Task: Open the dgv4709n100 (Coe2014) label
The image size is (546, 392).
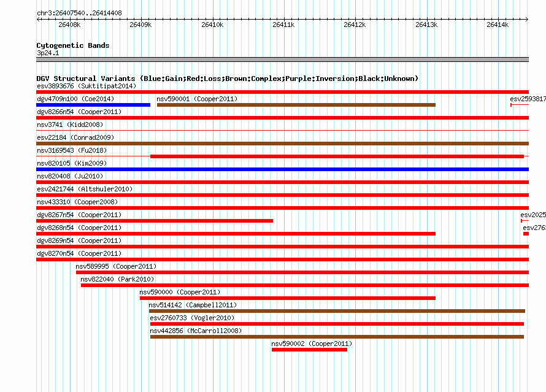Action: 75,99
